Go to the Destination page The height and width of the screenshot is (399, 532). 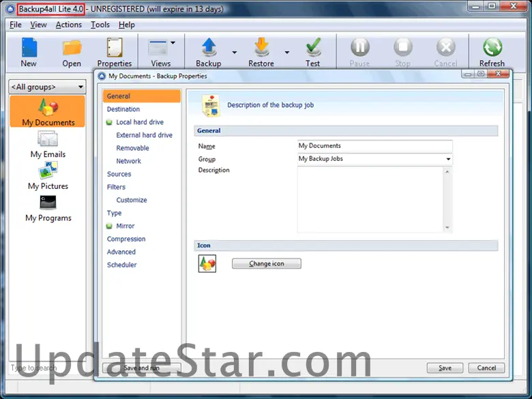123,109
